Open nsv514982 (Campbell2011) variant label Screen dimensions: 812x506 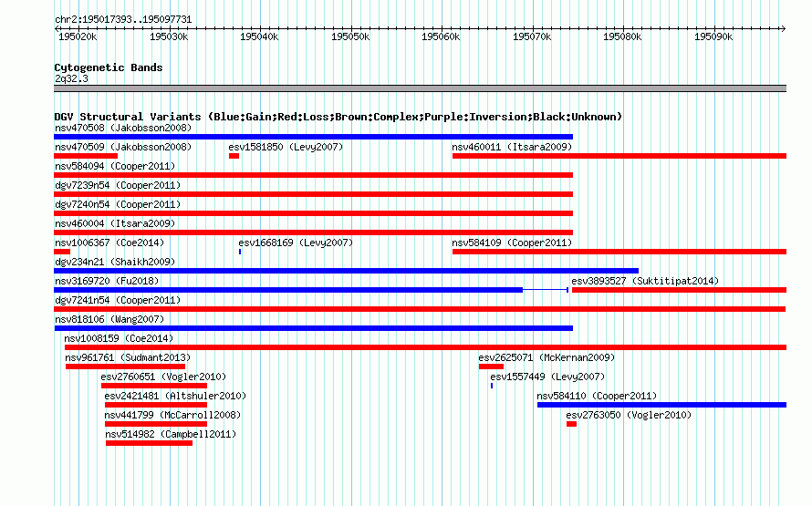click(171, 434)
